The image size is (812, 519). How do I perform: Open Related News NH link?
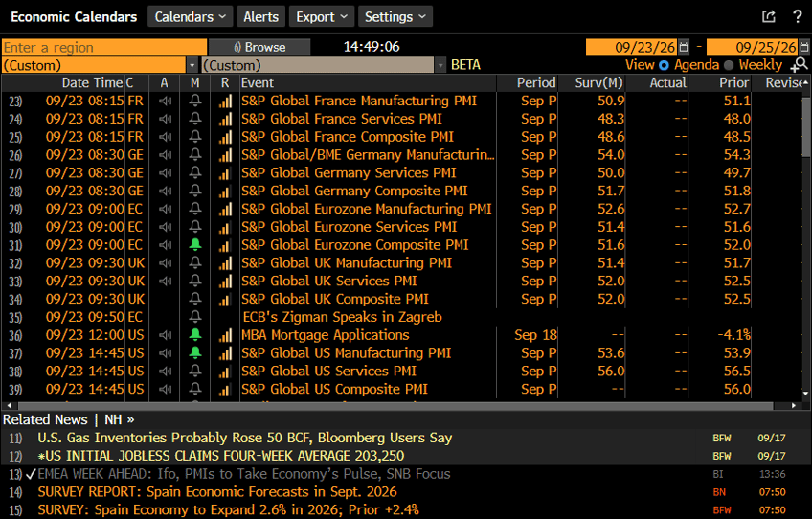point(120,419)
